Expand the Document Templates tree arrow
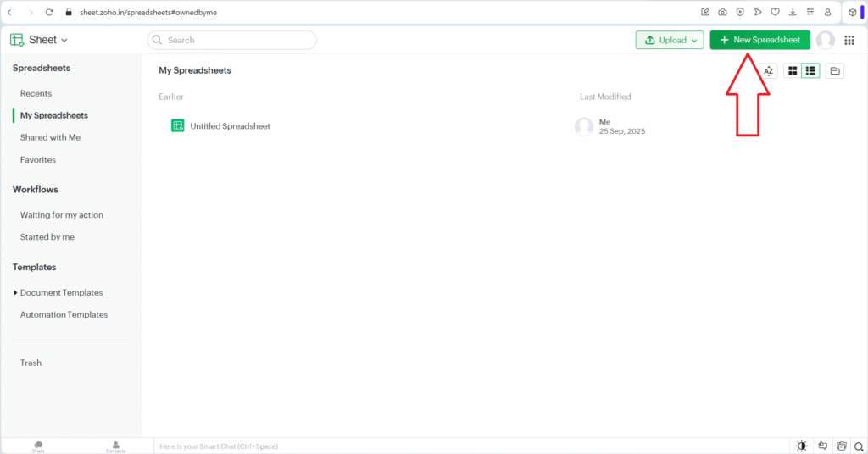Viewport: 868px width, 454px height. tap(15, 292)
